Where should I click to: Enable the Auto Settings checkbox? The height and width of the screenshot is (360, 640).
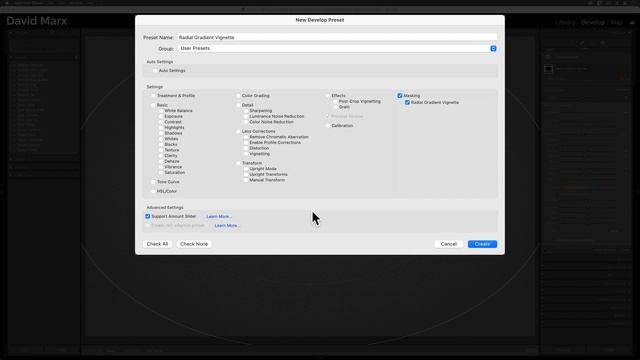[x=155, y=71]
